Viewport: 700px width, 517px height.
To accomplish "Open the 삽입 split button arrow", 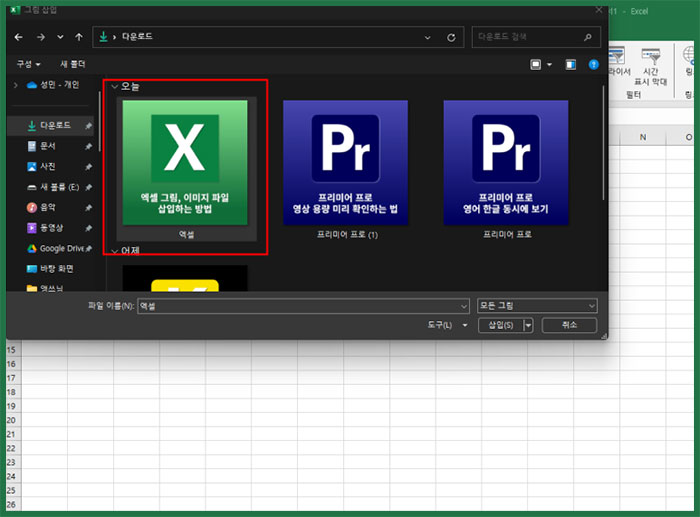I will (528, 325).
